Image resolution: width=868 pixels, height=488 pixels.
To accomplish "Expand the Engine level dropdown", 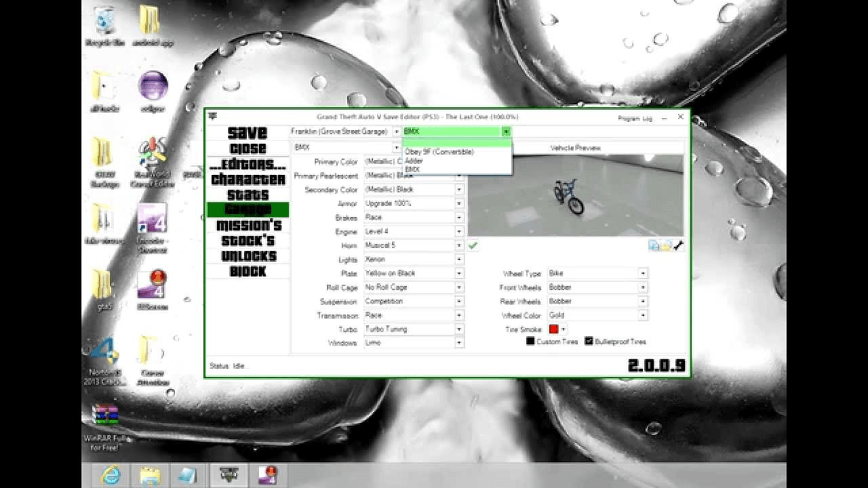I will click(x=459, y=231).
